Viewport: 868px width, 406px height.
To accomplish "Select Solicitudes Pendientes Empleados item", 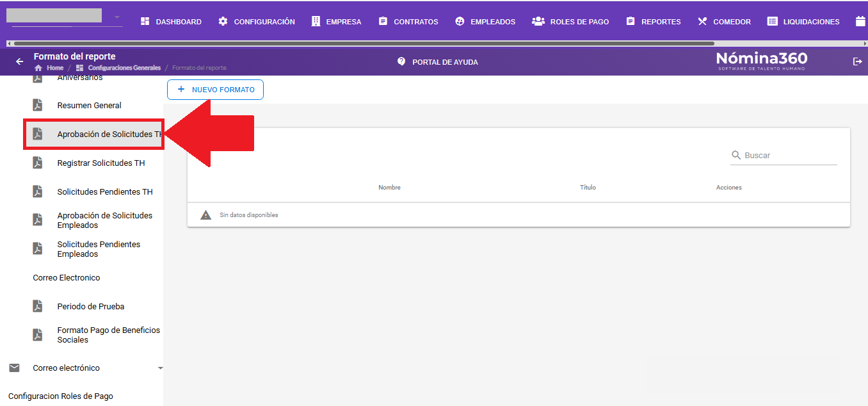I will point(99,249).
